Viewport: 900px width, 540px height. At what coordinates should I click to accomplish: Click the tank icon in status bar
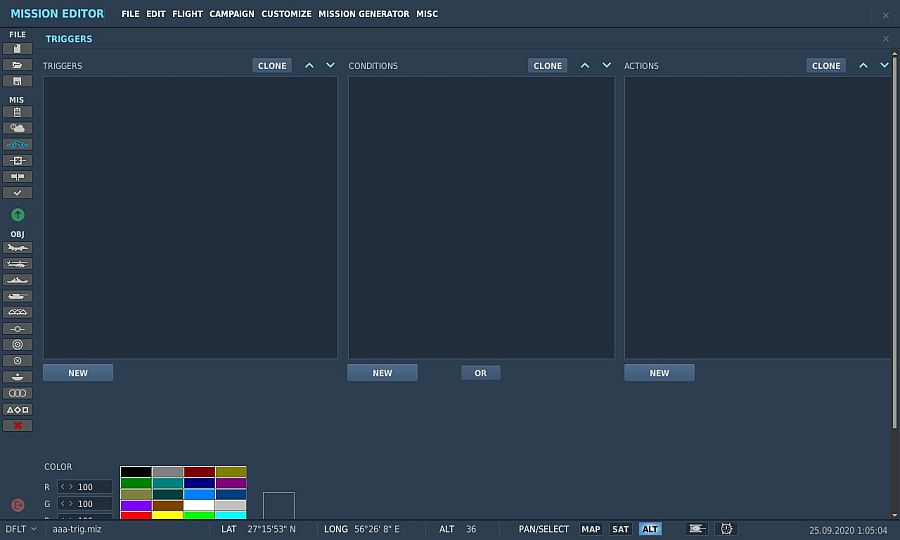[697, 529]
